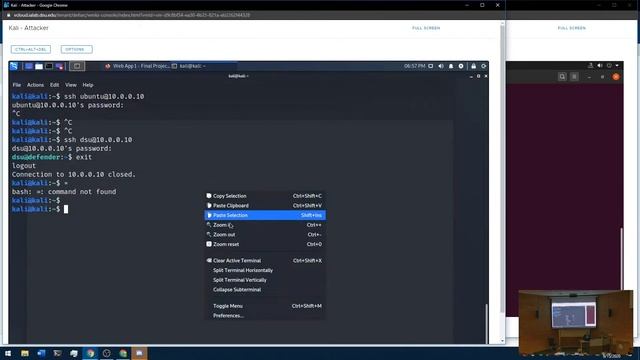Open the Kali applications menu dragon icon
Image resolution: width=640 pixels, height=360 pixels.
(14, 66)
